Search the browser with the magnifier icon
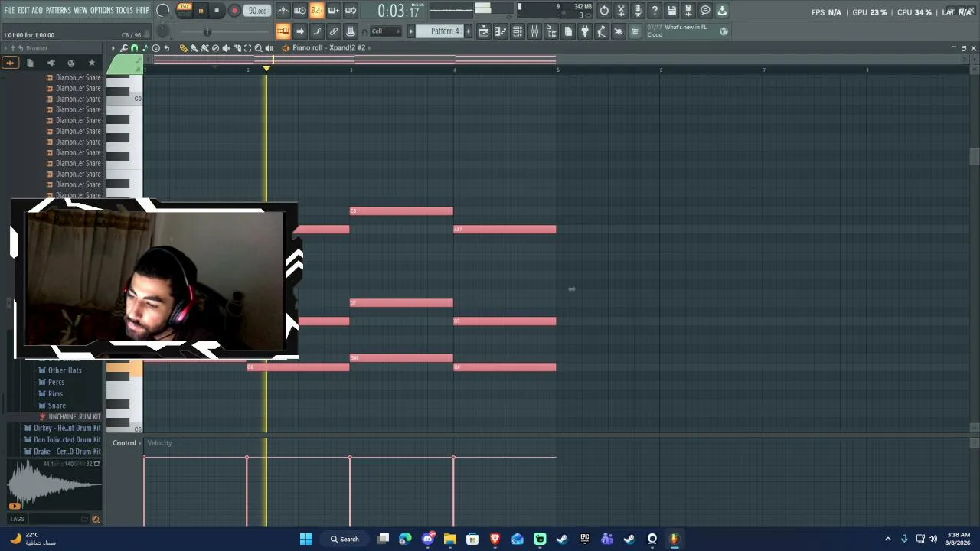This screenshot has width=980, height=551. [96, 520]
